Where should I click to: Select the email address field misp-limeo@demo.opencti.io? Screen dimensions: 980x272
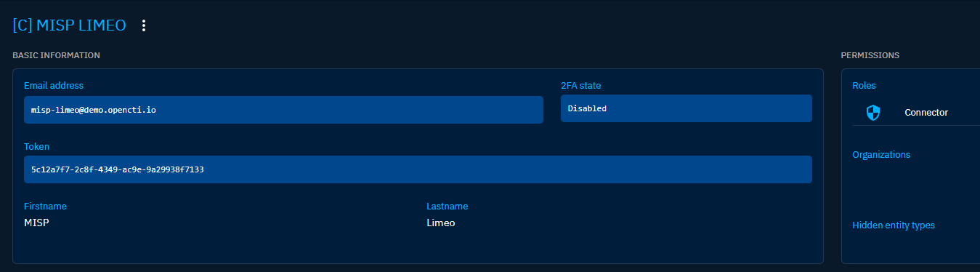click(x=283, y=110)
